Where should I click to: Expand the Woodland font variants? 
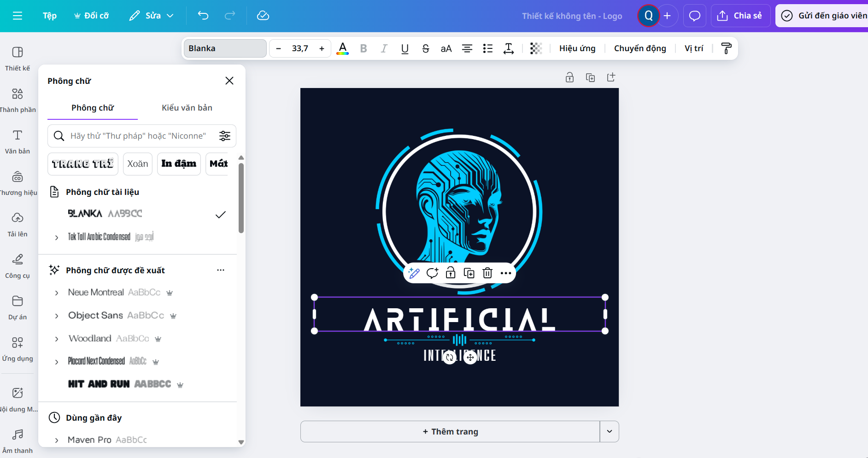[57, 339]
